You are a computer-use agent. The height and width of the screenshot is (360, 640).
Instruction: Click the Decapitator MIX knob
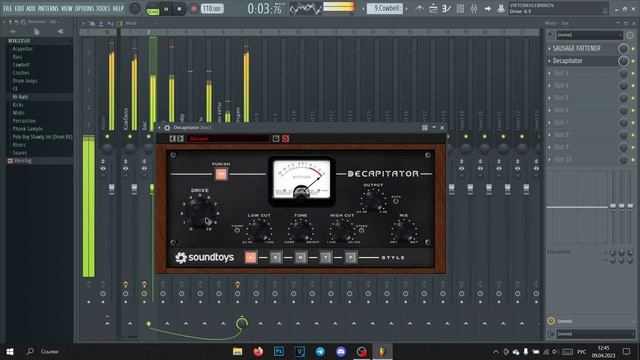pos(403,231)
